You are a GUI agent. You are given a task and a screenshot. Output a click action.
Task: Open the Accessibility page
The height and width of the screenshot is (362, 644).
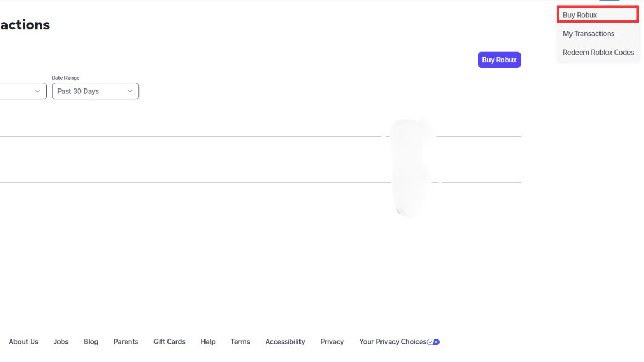285,342
